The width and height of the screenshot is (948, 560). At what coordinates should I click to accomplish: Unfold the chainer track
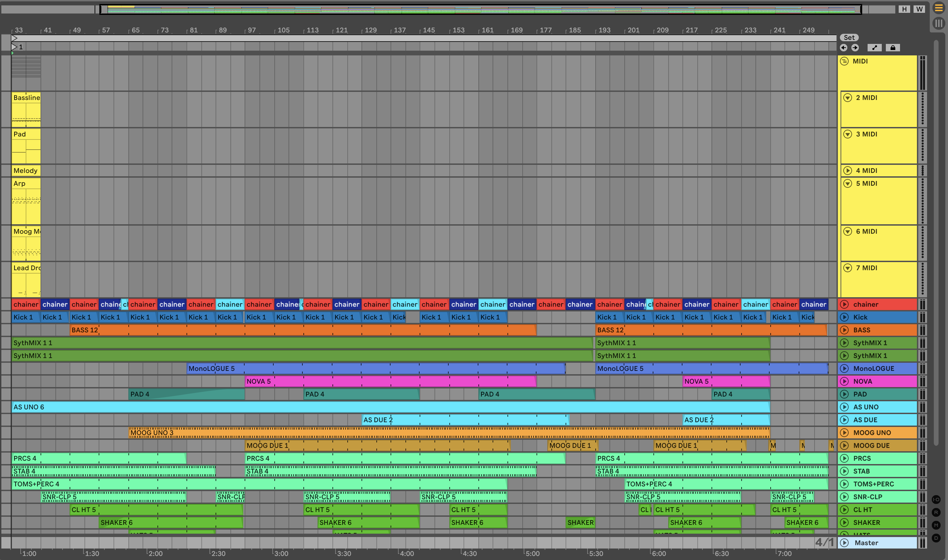coord(845,305)
